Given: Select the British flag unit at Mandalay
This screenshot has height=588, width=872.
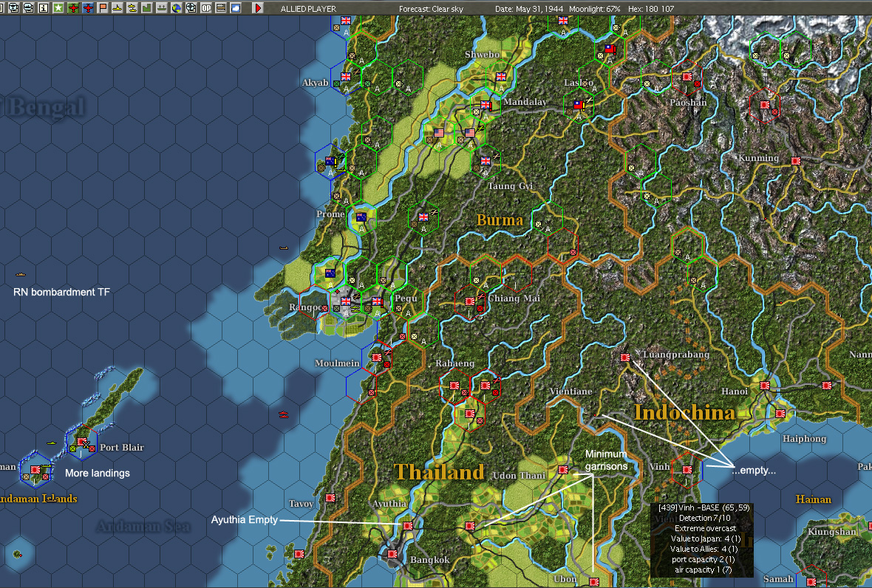Looking at the screenshot, I should [x=486, y=104].
